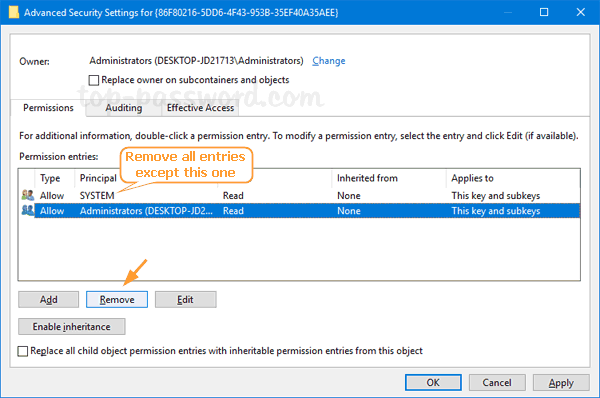This screenshot has height=398, width=600.
Task: Confirm changes with the OK button
Action: pos(433,383)
